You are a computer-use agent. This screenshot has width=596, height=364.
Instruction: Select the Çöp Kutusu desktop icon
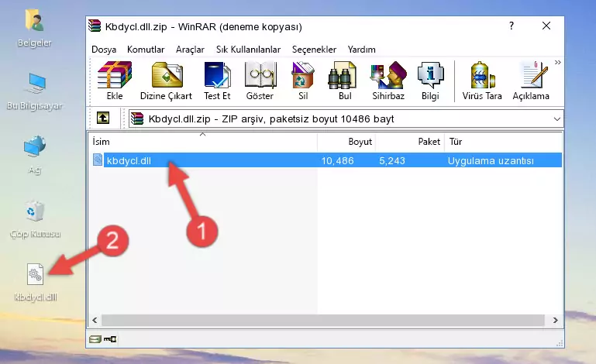(x=35, y=219)
